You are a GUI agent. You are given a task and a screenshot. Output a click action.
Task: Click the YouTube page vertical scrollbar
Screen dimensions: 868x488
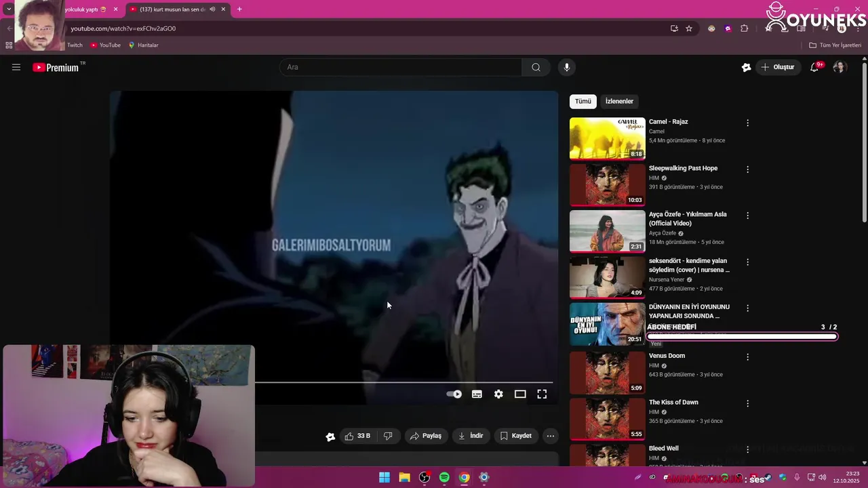[864, 142]
